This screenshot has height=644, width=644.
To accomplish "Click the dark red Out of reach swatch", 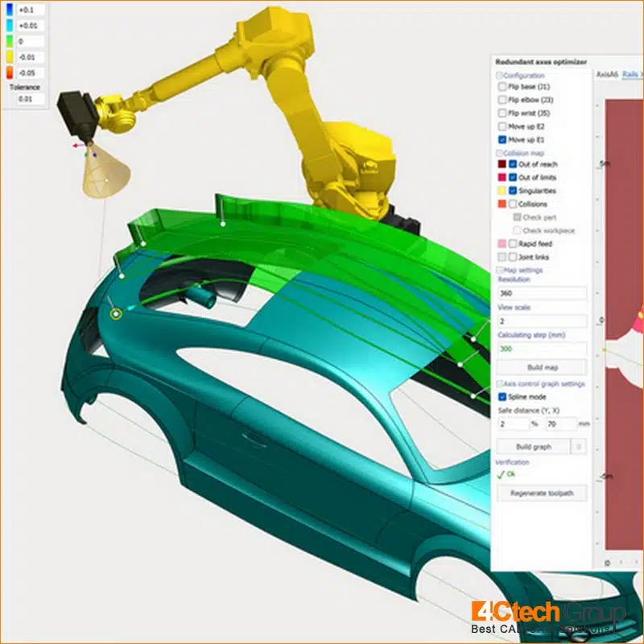I will point(502,164).
